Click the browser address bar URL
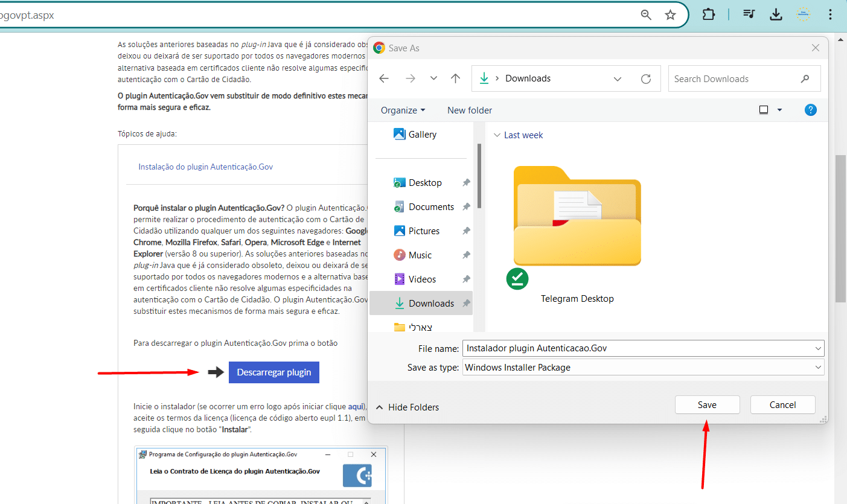Viewport: 847px width, 504px height. pos(27,15)
